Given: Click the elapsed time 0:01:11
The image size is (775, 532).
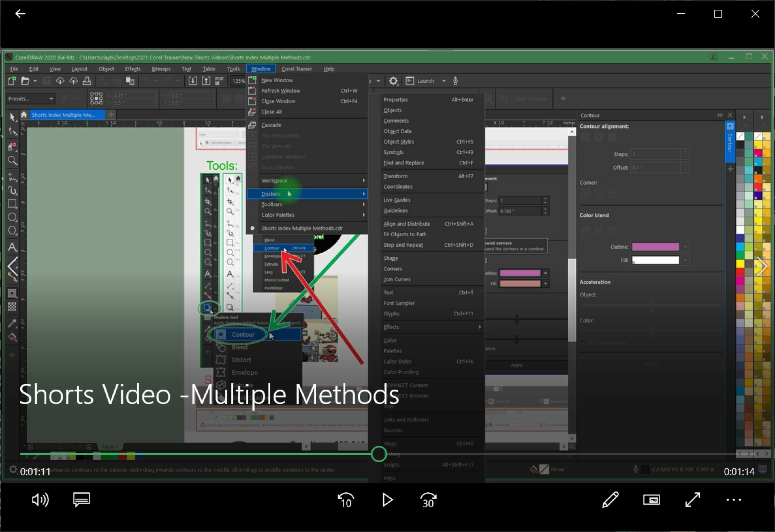Looking at the screenshot, I should pos(35,472).
